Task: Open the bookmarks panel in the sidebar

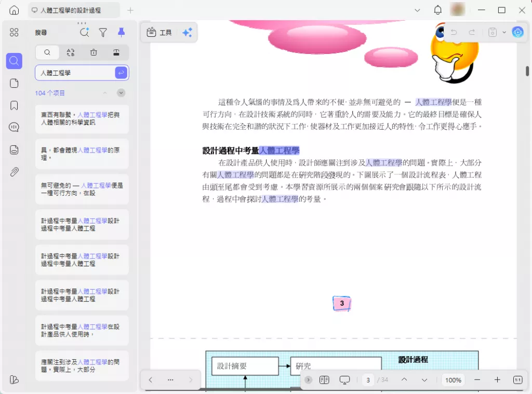Action: [x=14, y=105]
